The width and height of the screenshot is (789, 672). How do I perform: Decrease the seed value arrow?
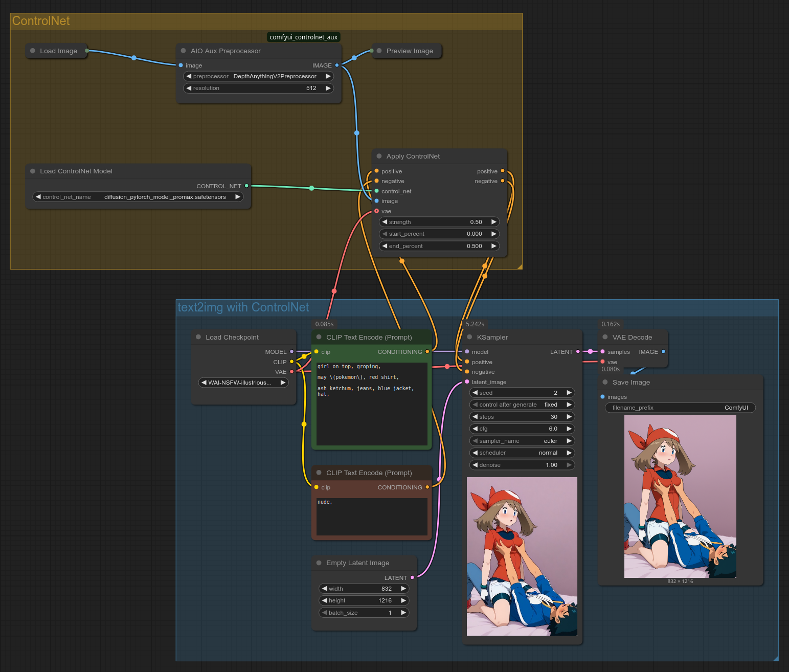pos(475,393)
